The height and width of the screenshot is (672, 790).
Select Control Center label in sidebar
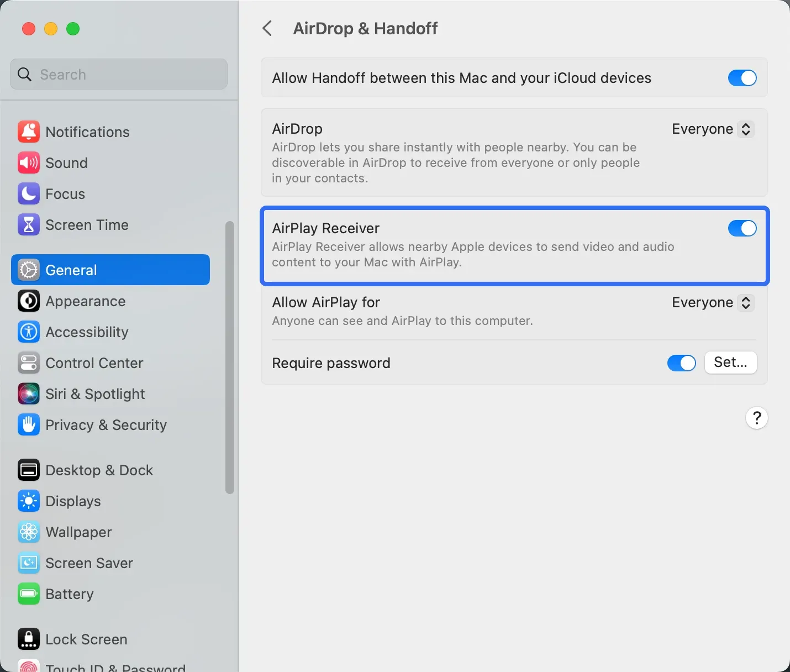[x=94, y=363]
